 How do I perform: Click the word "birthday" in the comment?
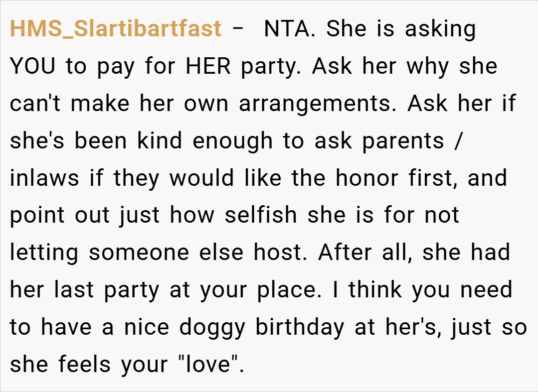click(x=300, y=328)
